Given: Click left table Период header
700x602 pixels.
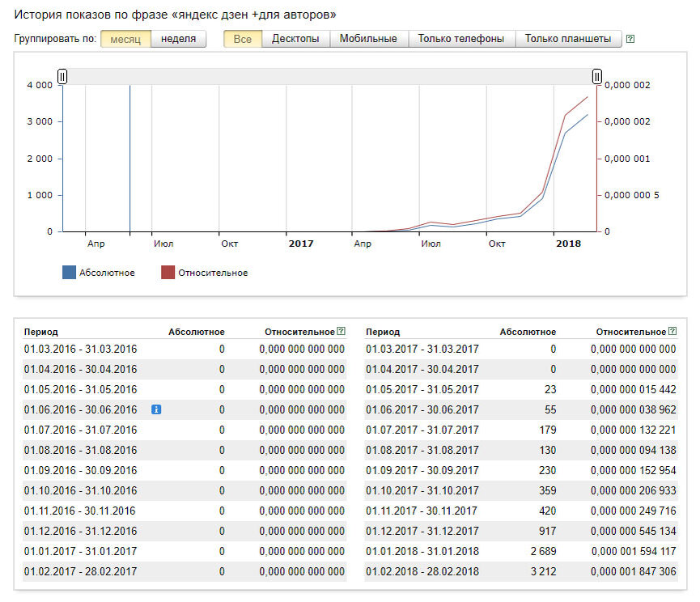Looking at the screenshot, I should (41, 332).
